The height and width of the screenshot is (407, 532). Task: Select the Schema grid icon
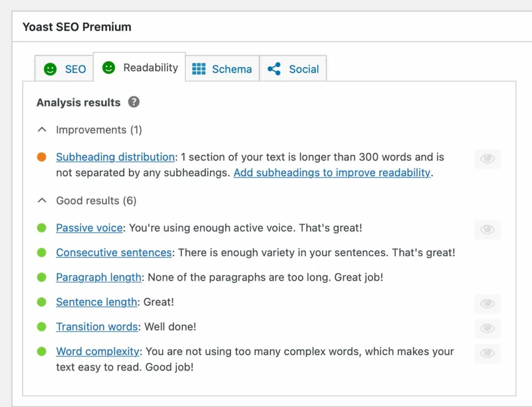click(x=199, y=69)
